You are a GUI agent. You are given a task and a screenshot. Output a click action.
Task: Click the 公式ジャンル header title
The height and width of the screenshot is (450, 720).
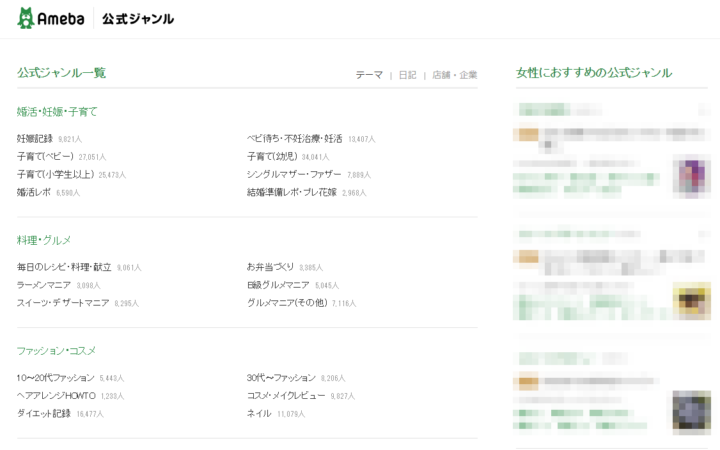[x=137, y=19]
